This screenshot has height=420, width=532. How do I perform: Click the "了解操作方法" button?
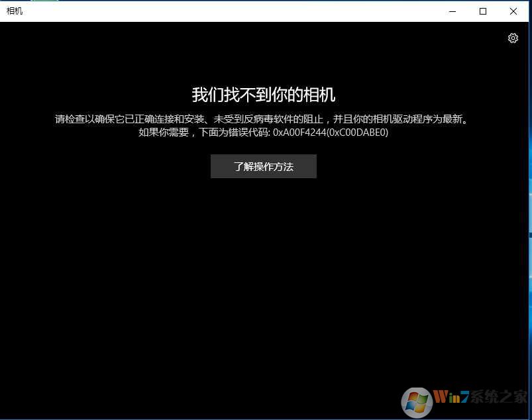(x=263, y=167)
